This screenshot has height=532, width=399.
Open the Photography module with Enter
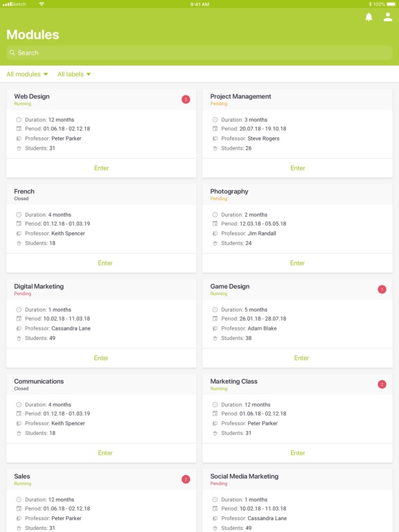click(x=297, y=263)
